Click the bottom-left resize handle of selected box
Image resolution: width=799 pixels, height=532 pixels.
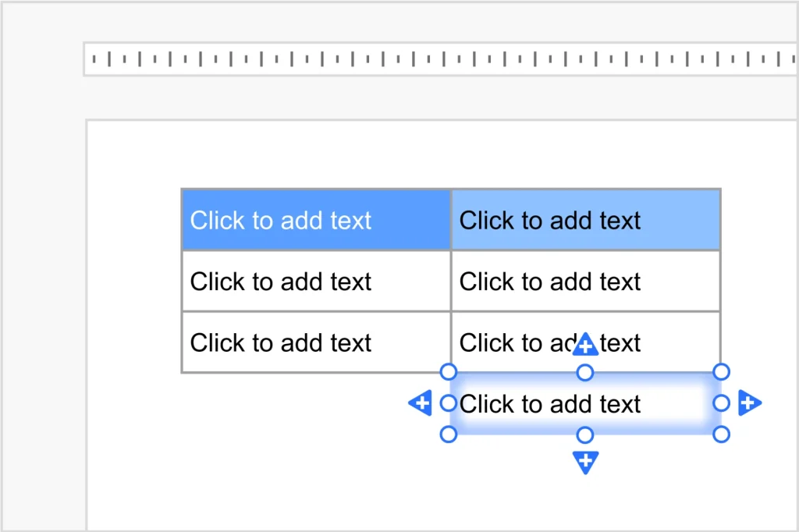tap(449, 434)
